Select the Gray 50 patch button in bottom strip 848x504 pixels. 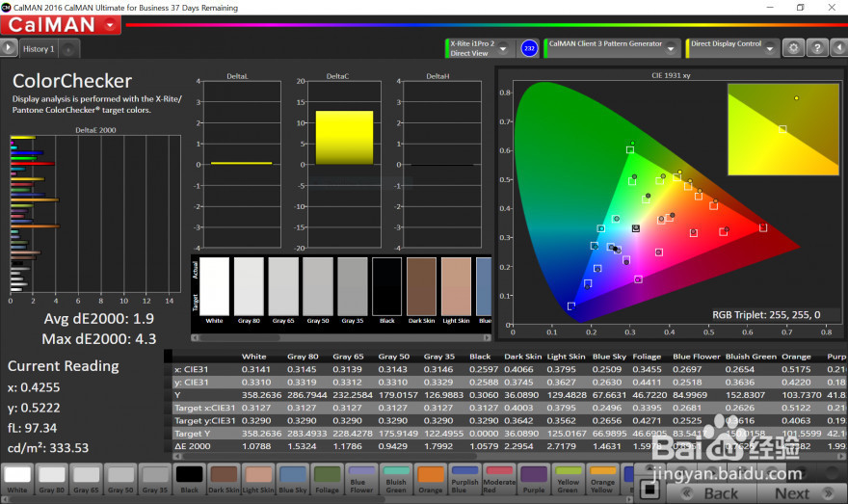(120, 479)
